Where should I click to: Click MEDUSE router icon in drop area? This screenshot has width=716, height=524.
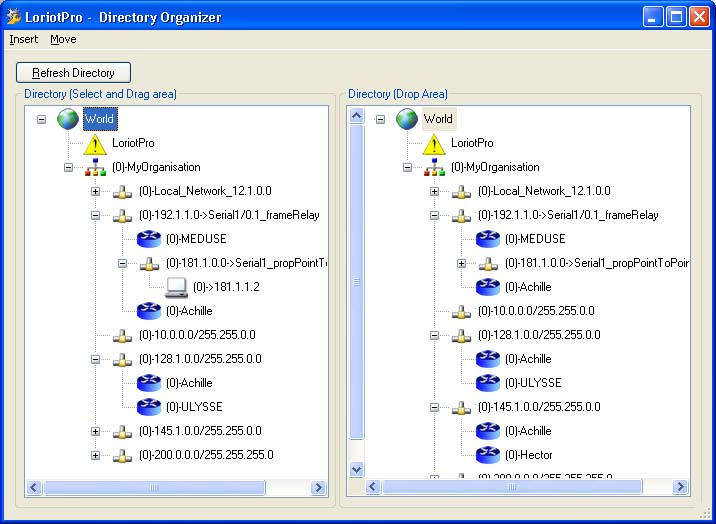[x=488, y=239]
